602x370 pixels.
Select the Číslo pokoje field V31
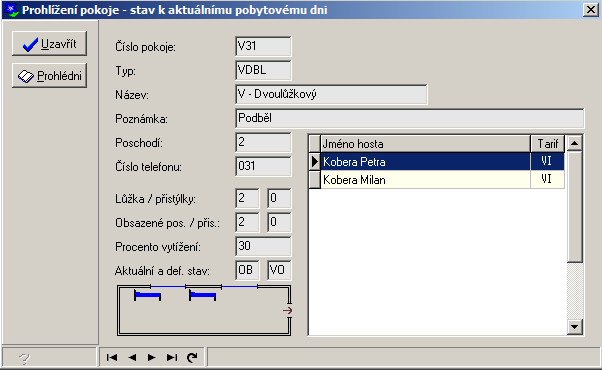(263, 46)
